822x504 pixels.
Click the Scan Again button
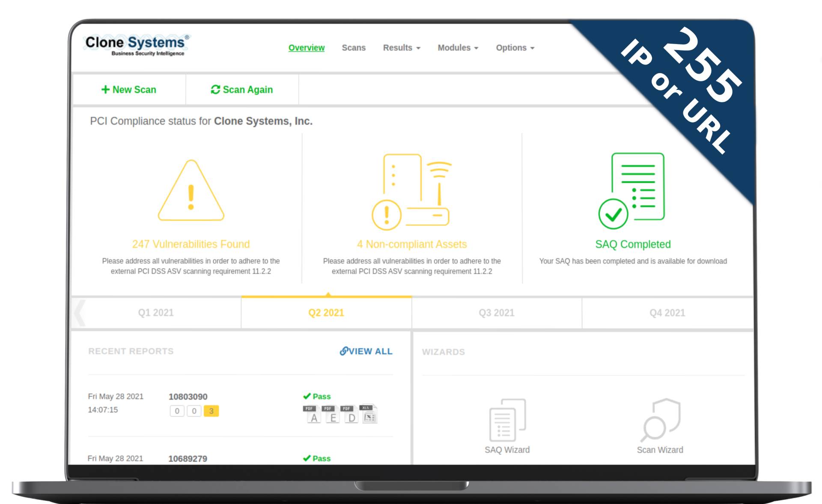point(242,89)
